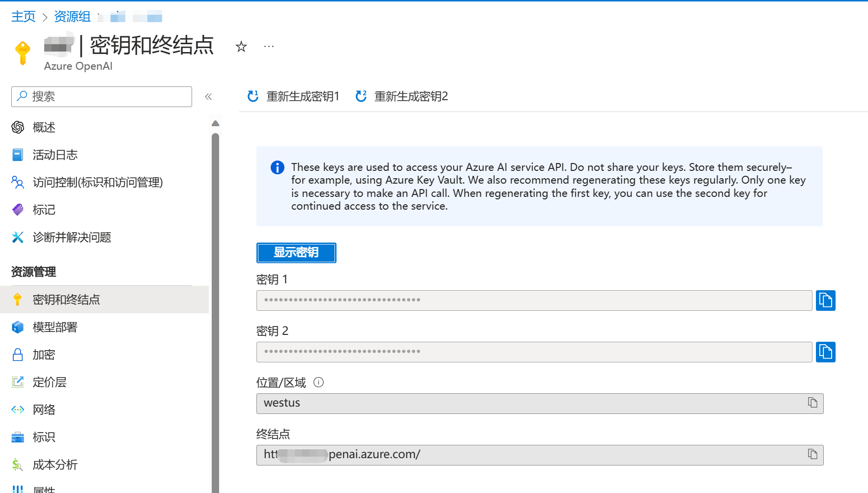Open 标识 in the sidebar
Screen dimensions: 868x493
click(x=104, y=437)
